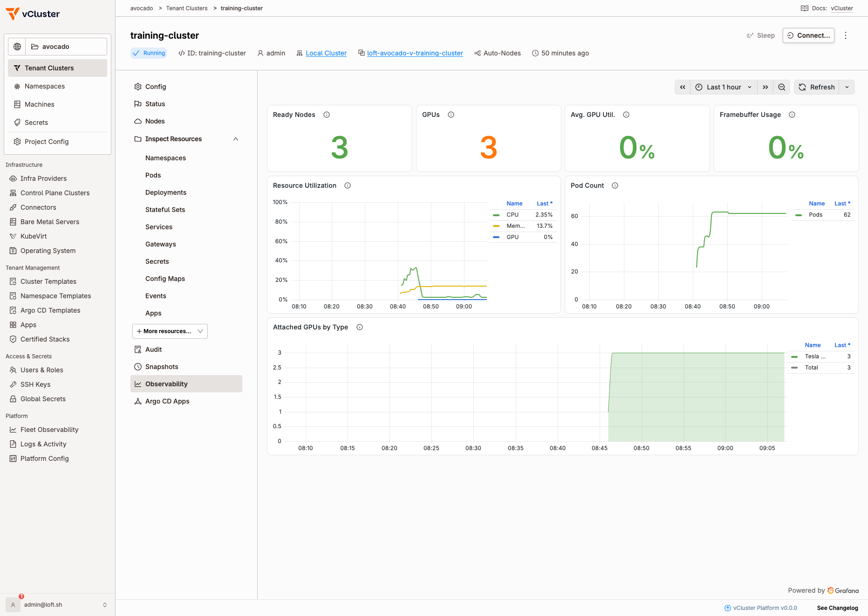Open the Last 1 hour time range picker
Image resolution: width=868 pixels, height=616 pixels.
[x=724, y=87]
